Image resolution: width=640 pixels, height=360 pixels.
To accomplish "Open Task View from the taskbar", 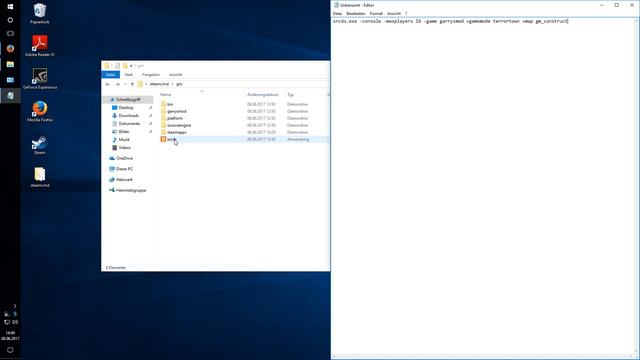I will [x=10, y=33].
